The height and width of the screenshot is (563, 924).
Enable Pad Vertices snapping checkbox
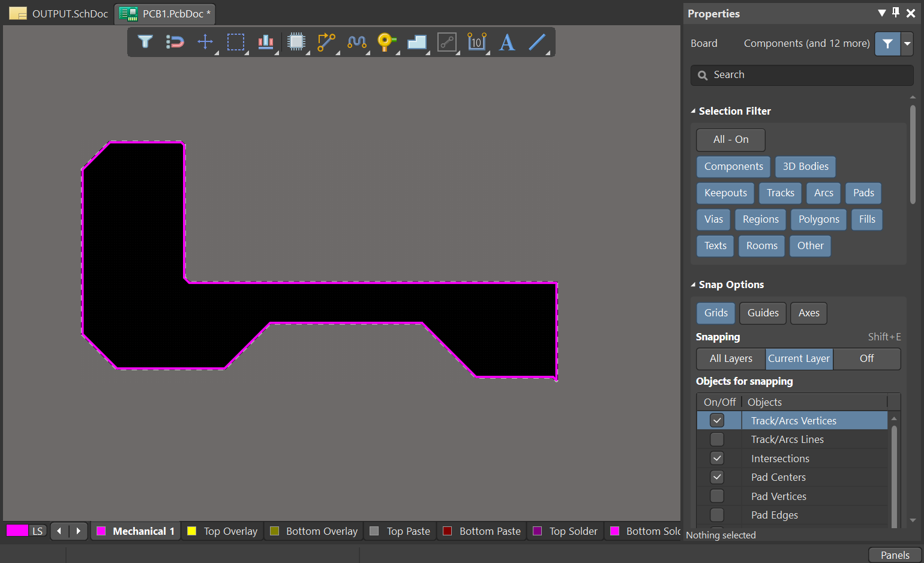(x=717, y=496)
